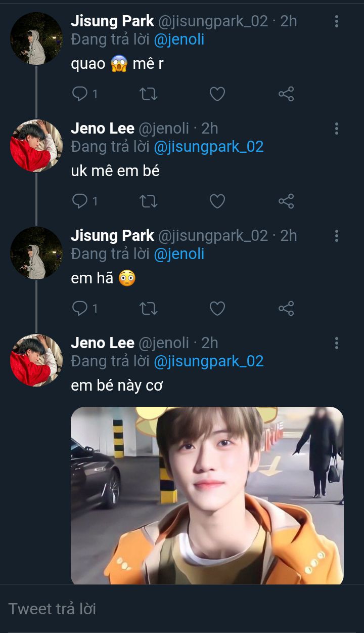Retweet Jisung's "quao mê r" tweet

(x=148, y=94)
